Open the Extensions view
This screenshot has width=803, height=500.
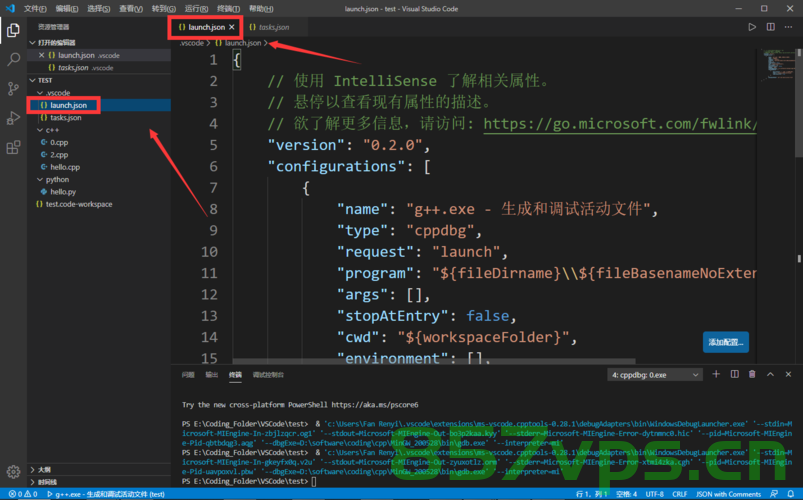[x=13, y=148]
